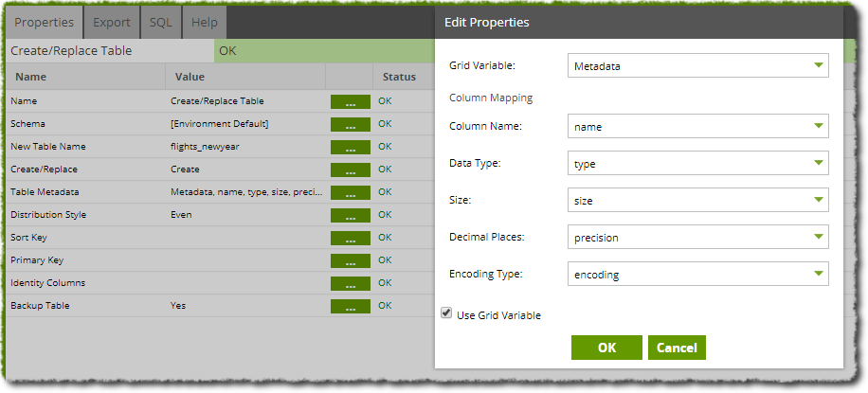
Task: Open the Help tab
Action: [x=205, y=23]
